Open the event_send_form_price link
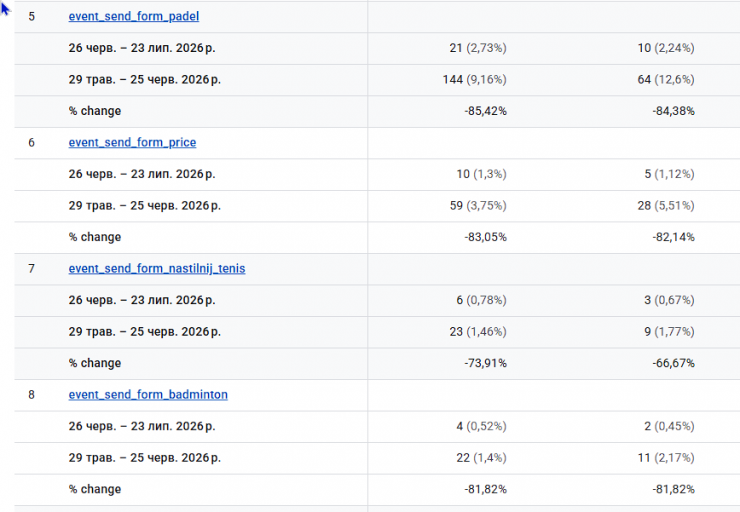Image resolution: width=740 pixels, height=512 pixels. click(132, 143)
